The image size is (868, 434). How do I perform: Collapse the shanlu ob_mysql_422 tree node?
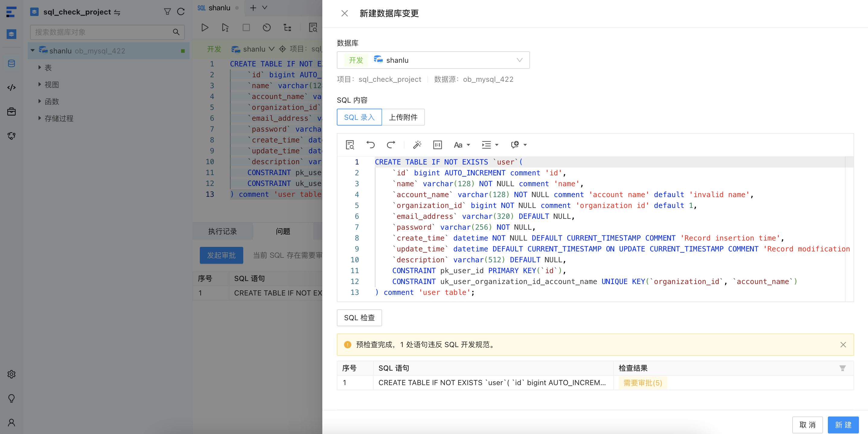pyautogui.click(x=33, y=50)
